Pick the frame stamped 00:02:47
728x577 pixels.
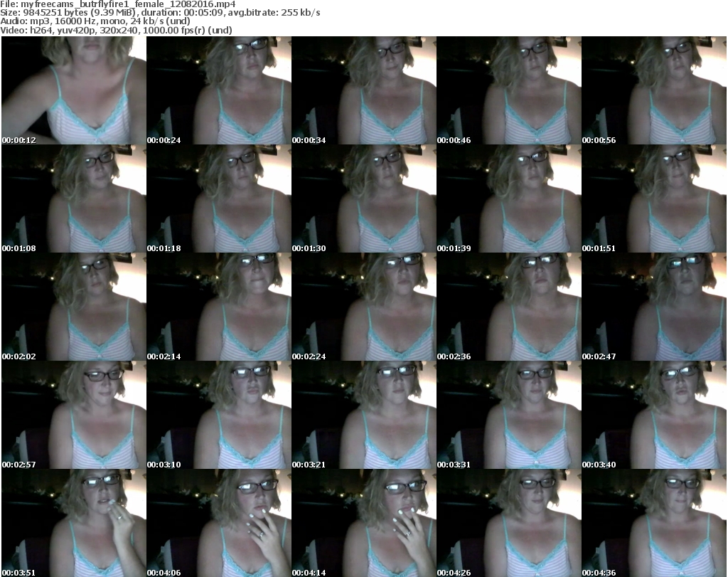pyautogui.click(x=654, y=307)
